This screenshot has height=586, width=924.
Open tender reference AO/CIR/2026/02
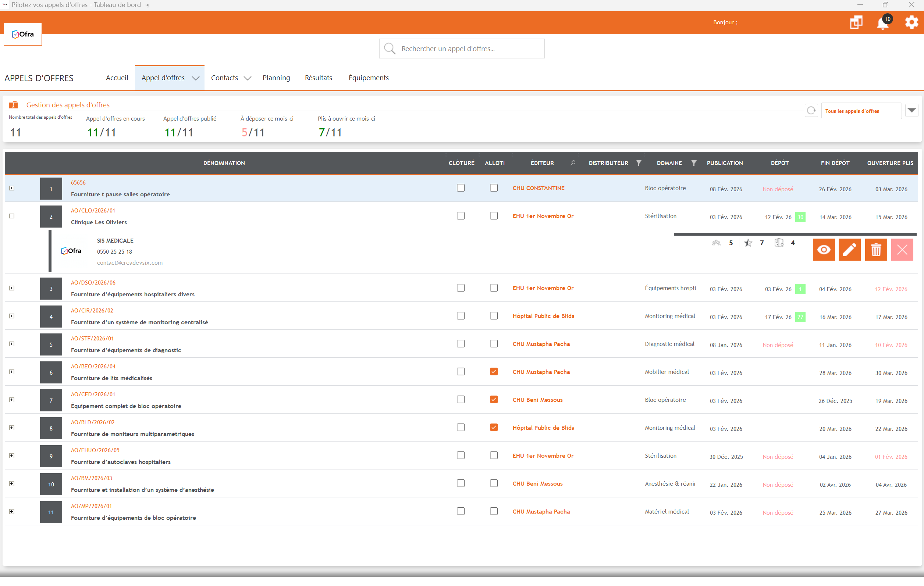pos(92,311)
